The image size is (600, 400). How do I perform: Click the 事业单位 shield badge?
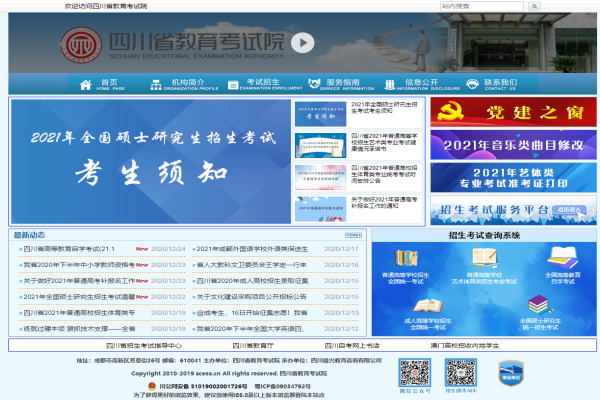[511, 373]
